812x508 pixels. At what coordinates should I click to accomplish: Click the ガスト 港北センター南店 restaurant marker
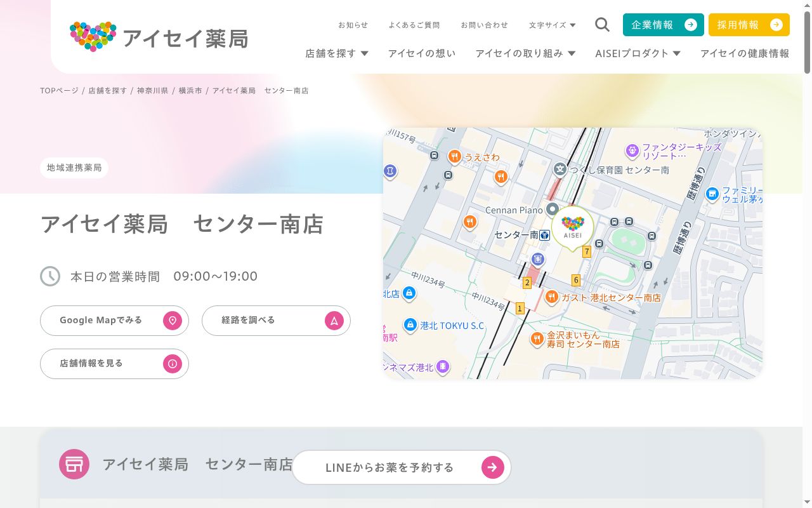551,297
